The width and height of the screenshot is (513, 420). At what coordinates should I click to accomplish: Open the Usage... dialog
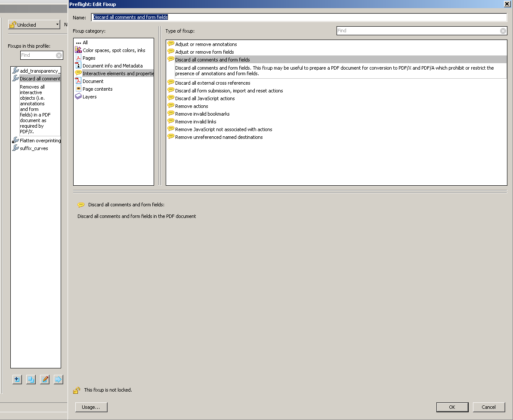pos(91,407)
